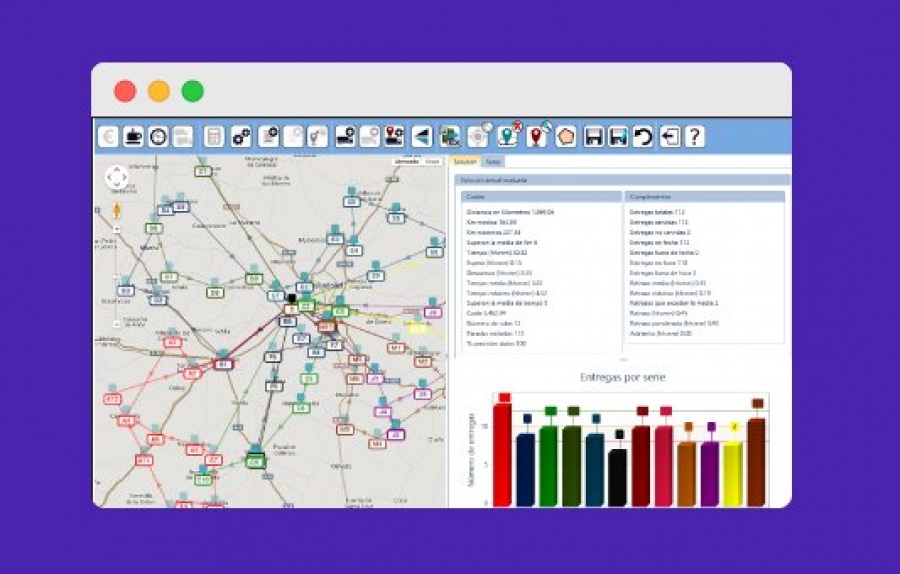
Task: Click the yellow bar in chart
Action: (x=733, y=474)
